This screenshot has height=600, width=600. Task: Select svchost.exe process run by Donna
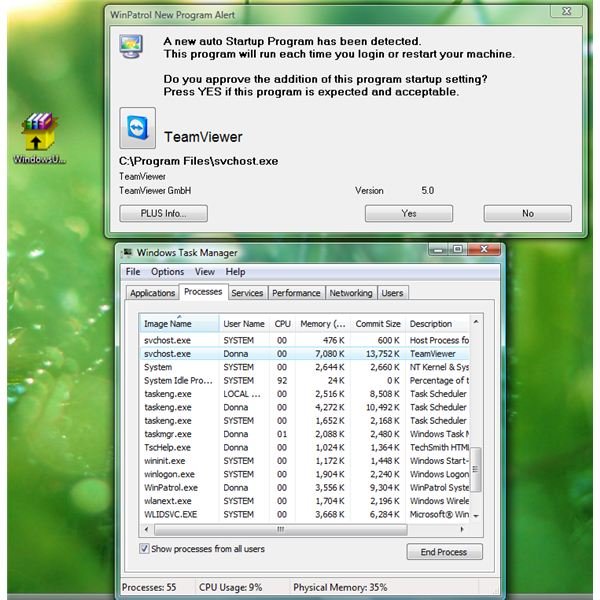click(x=304, y=354)
